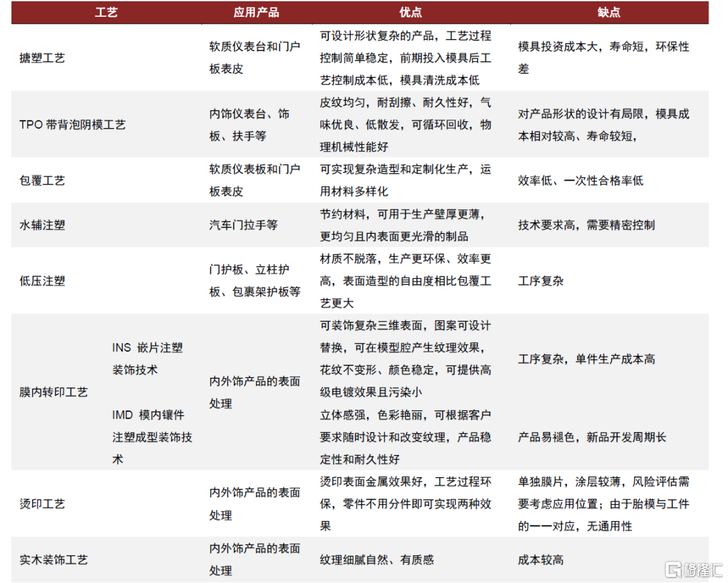Image resolution: width=728 pixels, height=583 pixels.
Task: Select the 缺点 column header
Action: pyautogui.click(x=609, y=12)
